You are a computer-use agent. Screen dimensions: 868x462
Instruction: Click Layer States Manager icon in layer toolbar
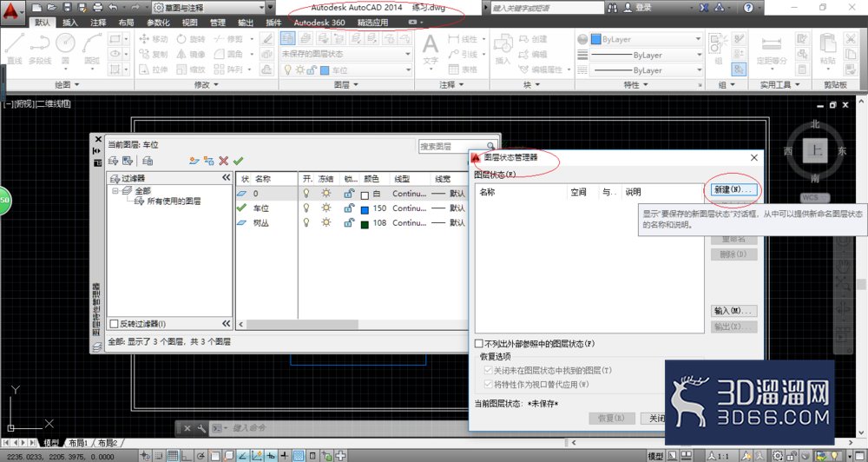pos(148,161)
